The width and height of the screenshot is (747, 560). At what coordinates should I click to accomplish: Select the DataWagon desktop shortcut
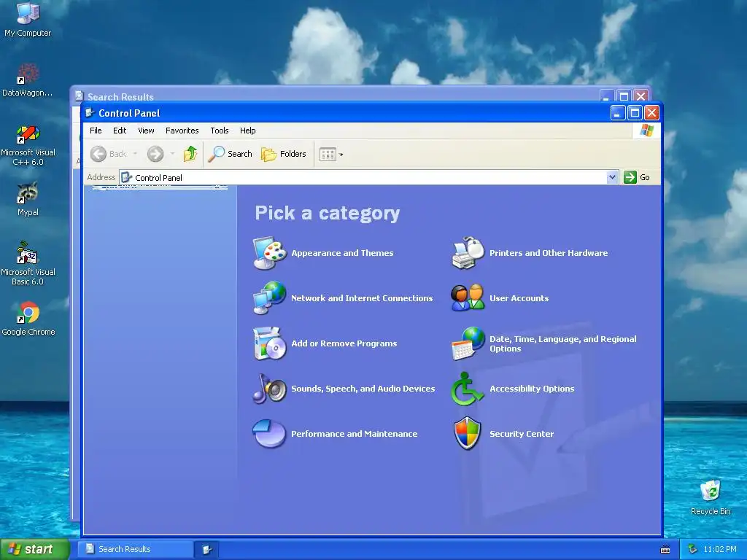tap(28, 80)
